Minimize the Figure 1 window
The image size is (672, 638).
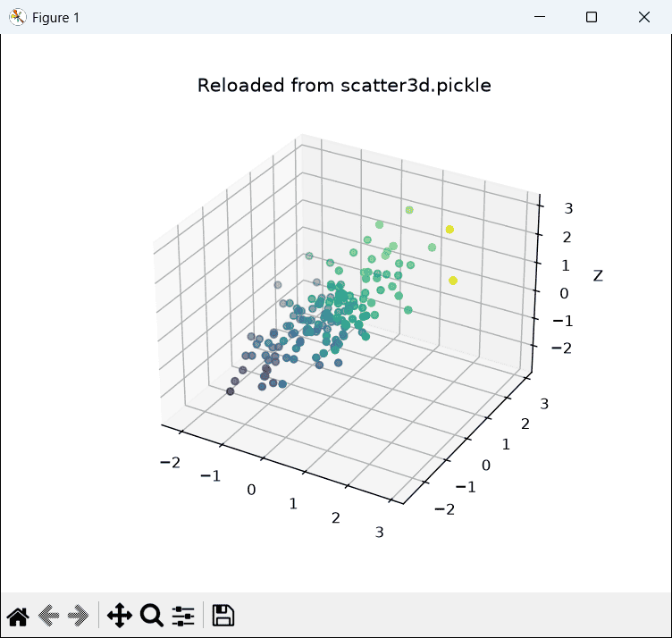540,17
